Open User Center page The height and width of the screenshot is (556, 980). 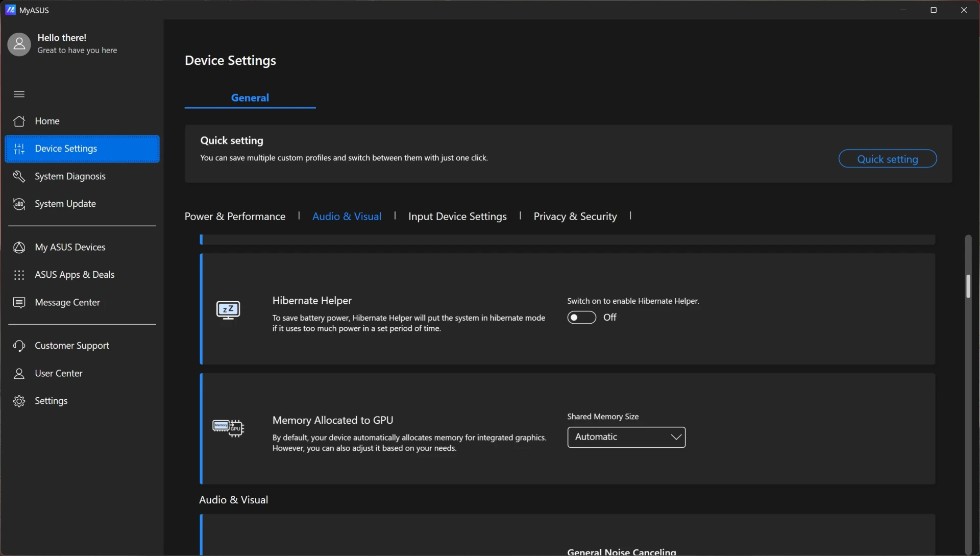click(82, 373)
